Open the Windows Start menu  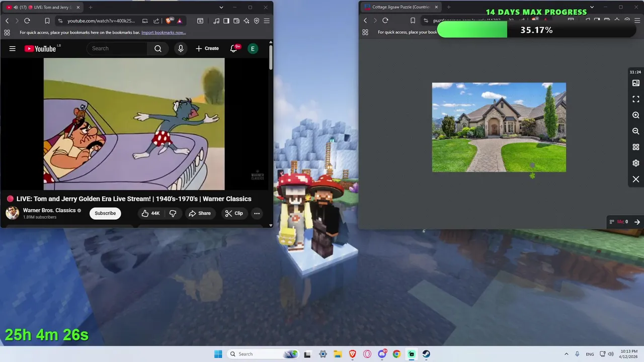[x=218, y=354]
